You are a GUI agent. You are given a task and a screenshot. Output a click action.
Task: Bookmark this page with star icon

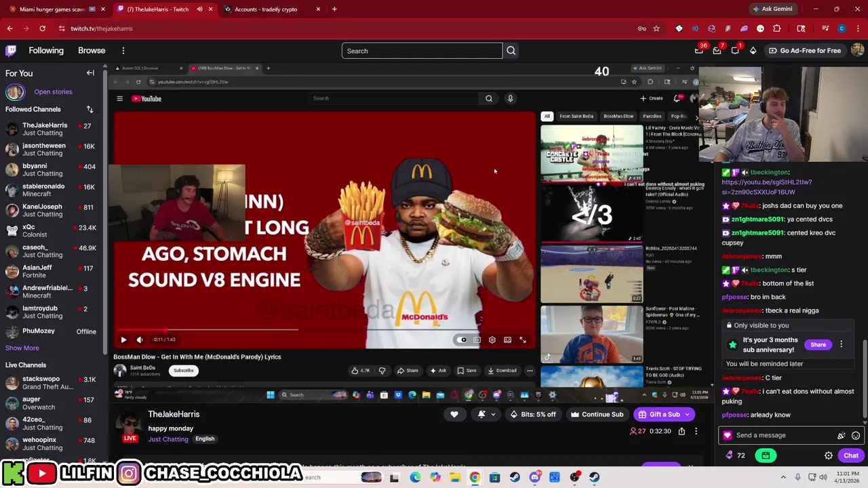[x=656, y=28]
